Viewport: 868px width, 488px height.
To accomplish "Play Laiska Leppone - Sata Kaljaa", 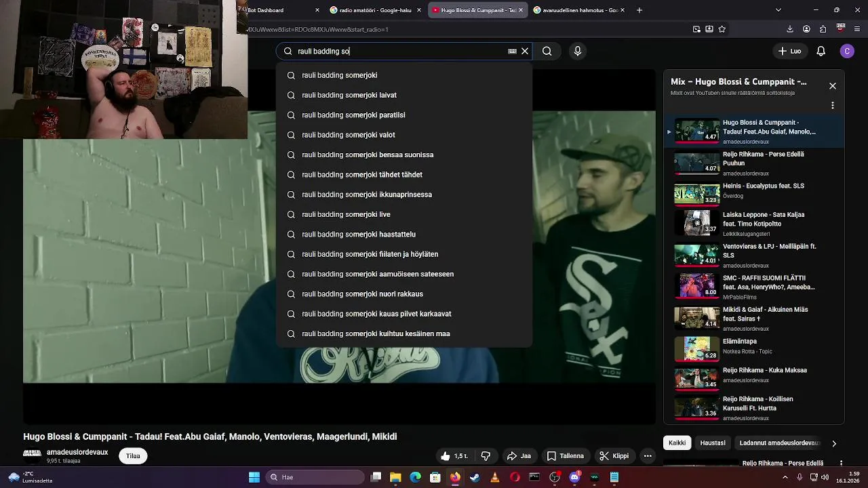I will 754,223.
